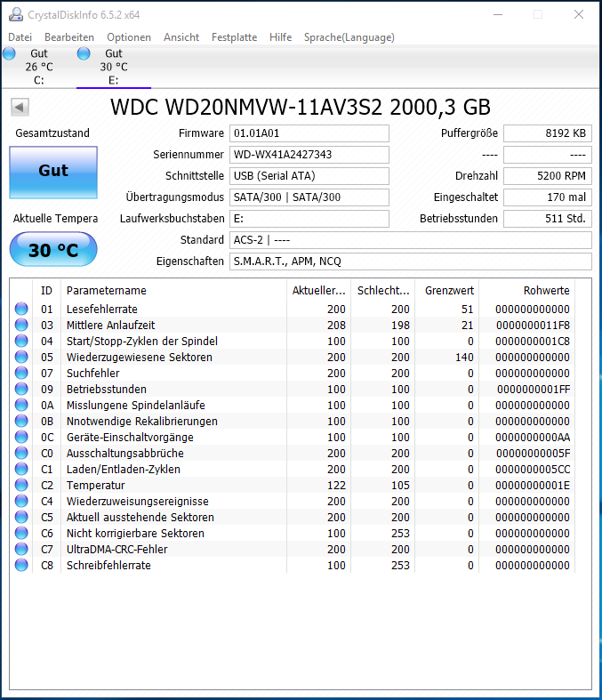Viewport: 602px width, 700px height.
Task: Click status orb for Lesefehlerrate row
Action: pos(21,309)
